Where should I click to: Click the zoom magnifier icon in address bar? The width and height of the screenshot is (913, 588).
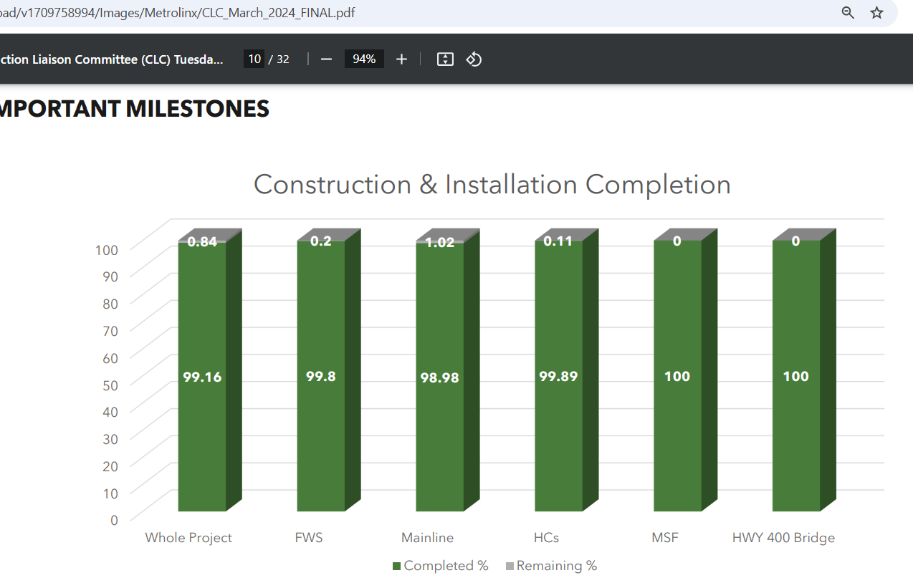[x=848, y=13]
